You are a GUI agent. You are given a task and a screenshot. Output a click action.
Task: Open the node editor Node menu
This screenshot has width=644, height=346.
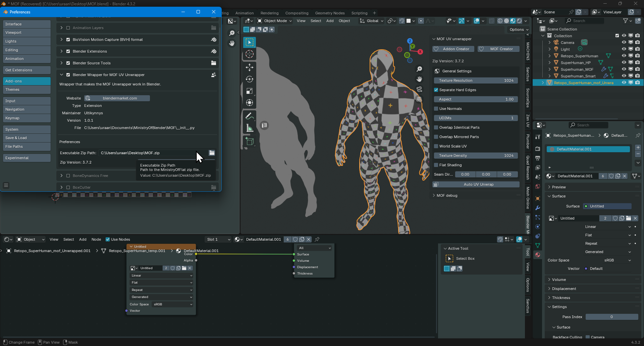96,239
